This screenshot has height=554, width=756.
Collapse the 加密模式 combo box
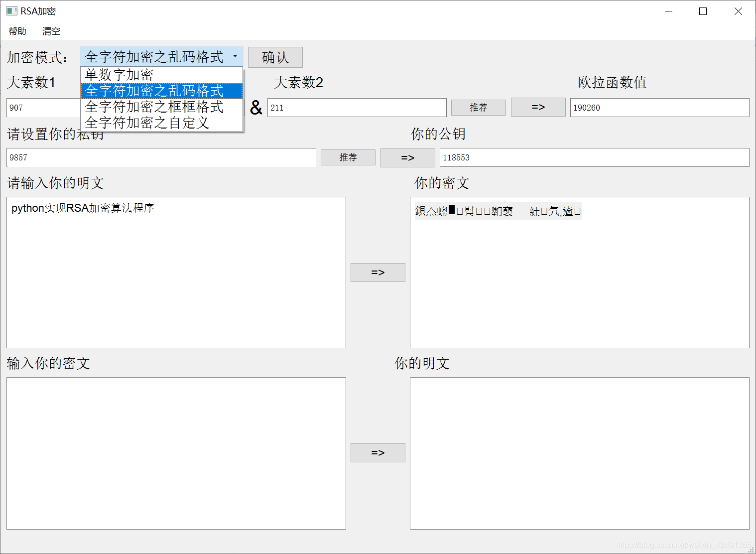coord(162,57)
